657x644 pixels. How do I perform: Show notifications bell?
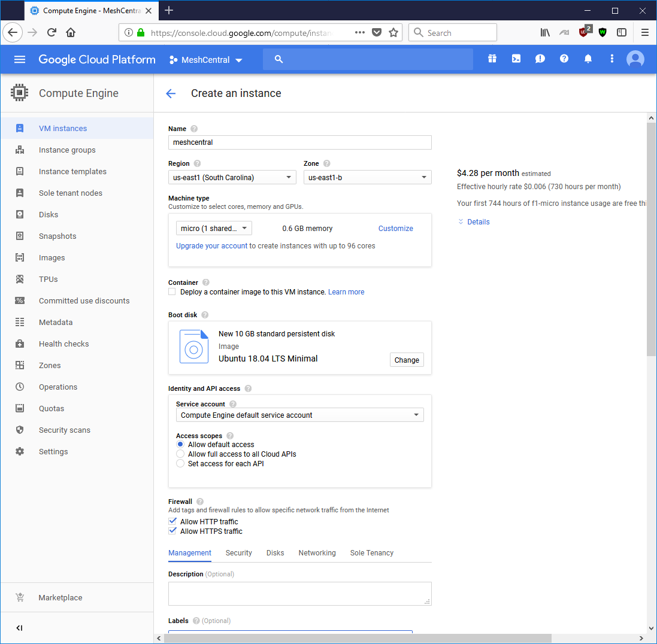[588, 59]
